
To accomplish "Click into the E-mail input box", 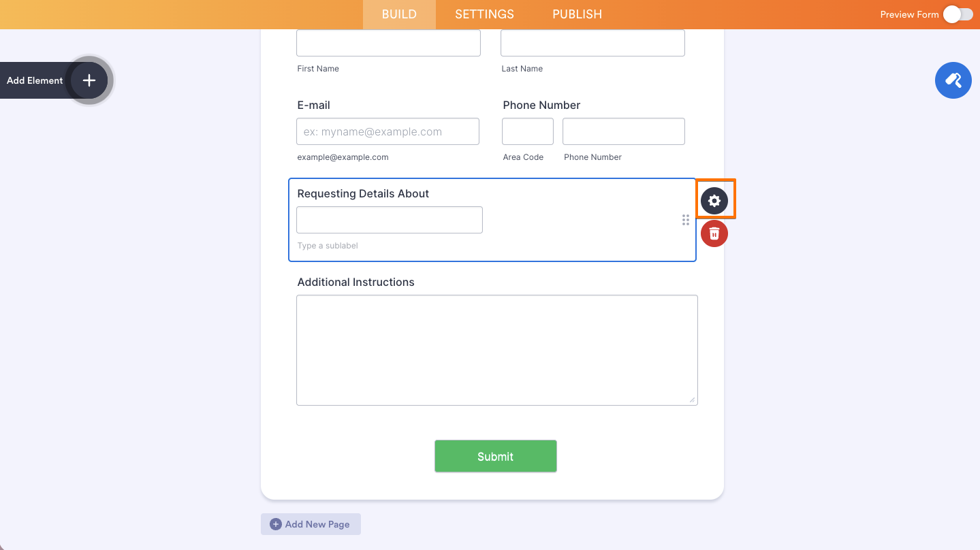I will [387, 131].
